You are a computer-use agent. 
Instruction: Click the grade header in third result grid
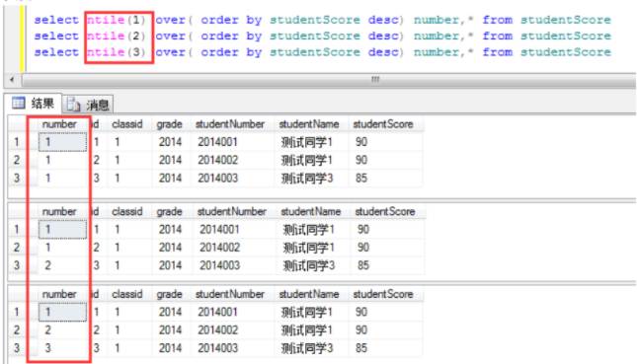tap(170, 294)
